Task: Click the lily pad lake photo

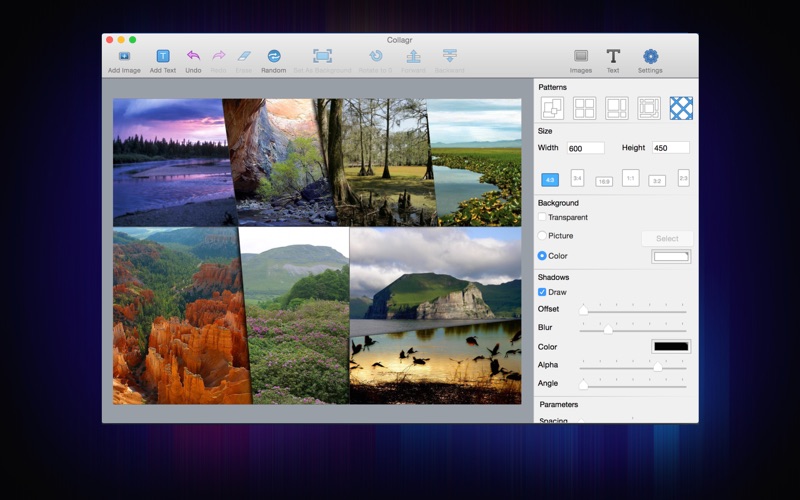Action: 476,162
